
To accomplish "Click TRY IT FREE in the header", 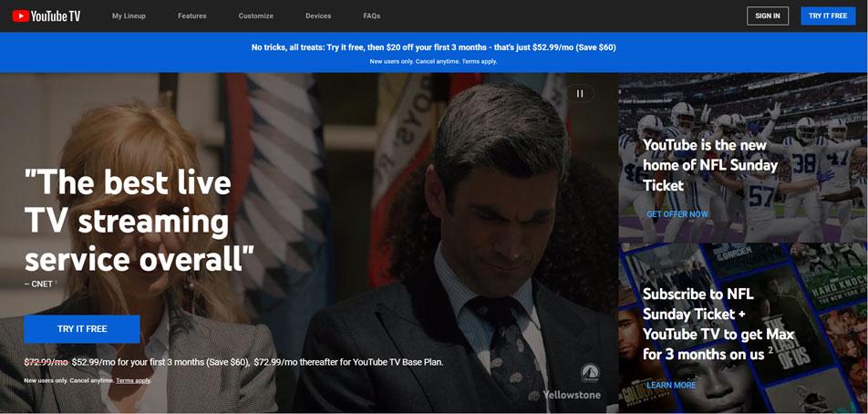I will [828, 16].
